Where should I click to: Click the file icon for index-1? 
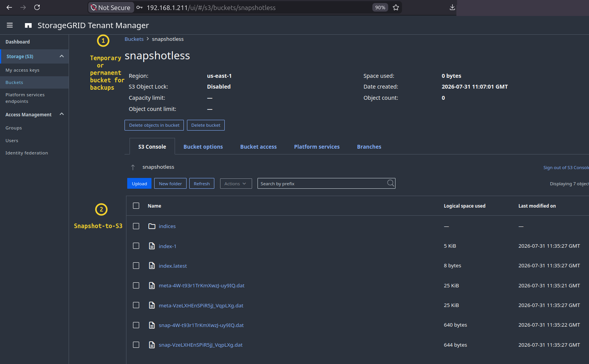click(152, 246)
